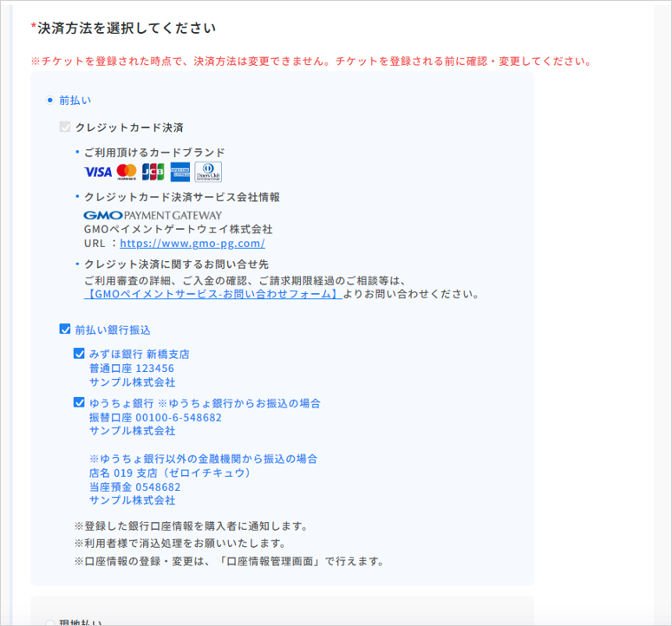Uncheck the ゆうちょ銀行 account checkbox
This screenshot has width=672, height=626.
tap(79, 402)
